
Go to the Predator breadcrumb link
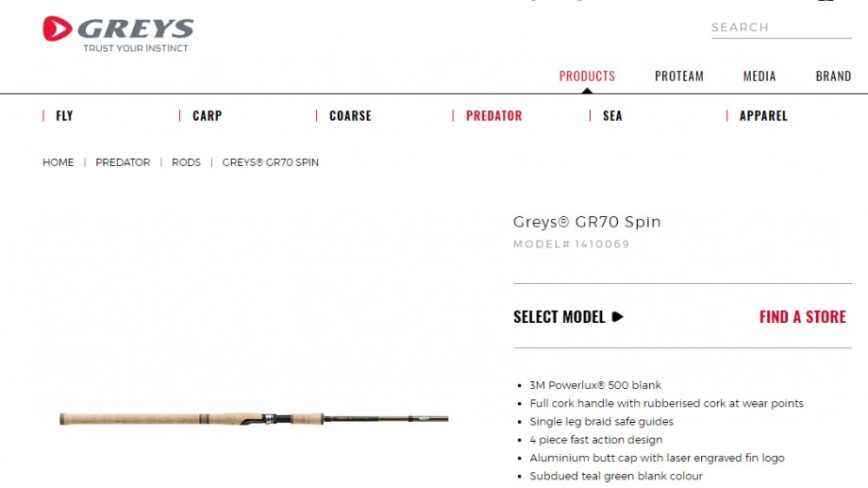(123, 162)
